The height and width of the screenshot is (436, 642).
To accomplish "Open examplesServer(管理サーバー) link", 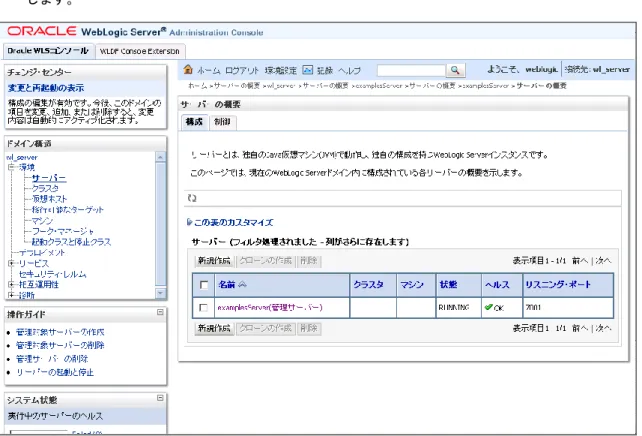I will tap(270, 307).
